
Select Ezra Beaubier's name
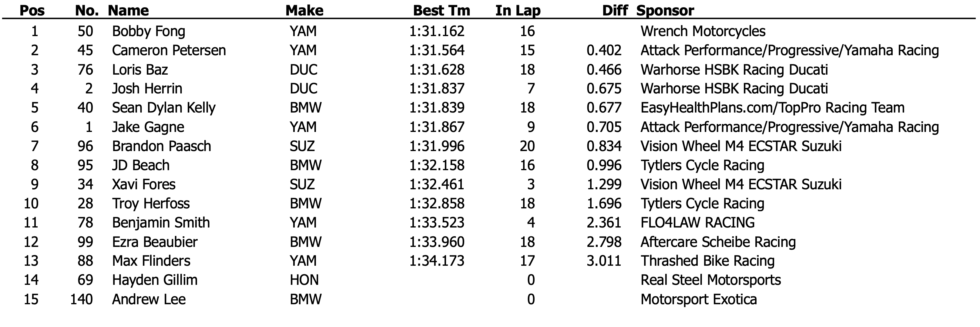point(155,242)
